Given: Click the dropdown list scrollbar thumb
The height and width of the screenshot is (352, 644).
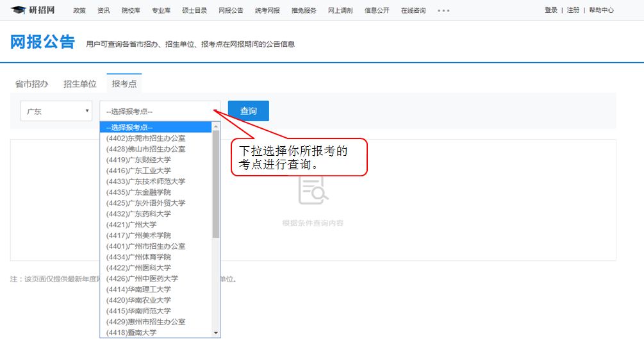Looking at the screenshot, I should coord(216,184).
